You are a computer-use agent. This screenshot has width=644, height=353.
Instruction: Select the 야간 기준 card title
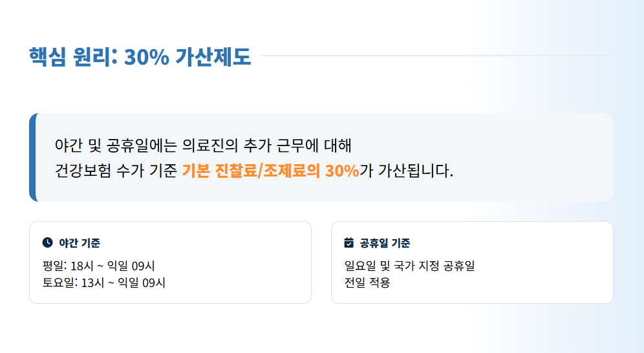click(x=80, y=243)
